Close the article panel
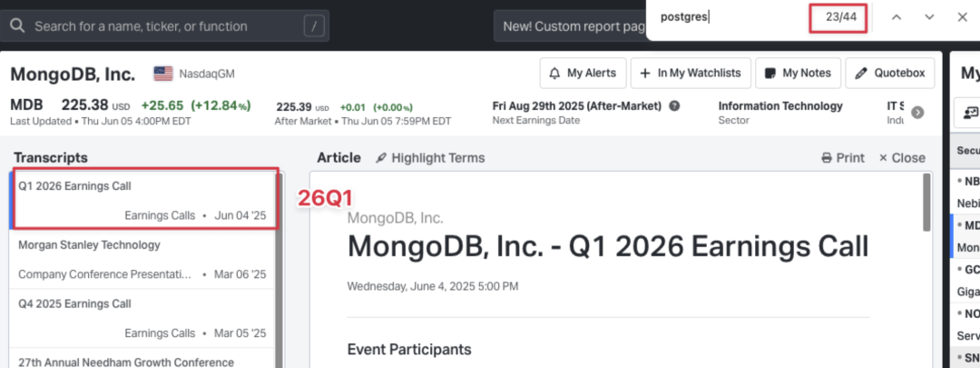Screen dimensions: 980x368 pyautogui.click(x=902, y=158)
